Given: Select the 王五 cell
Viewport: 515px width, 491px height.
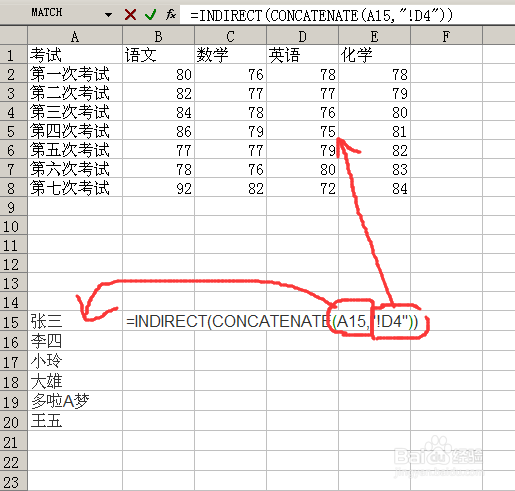Looking at the screenshot, I should coord(75,421).
